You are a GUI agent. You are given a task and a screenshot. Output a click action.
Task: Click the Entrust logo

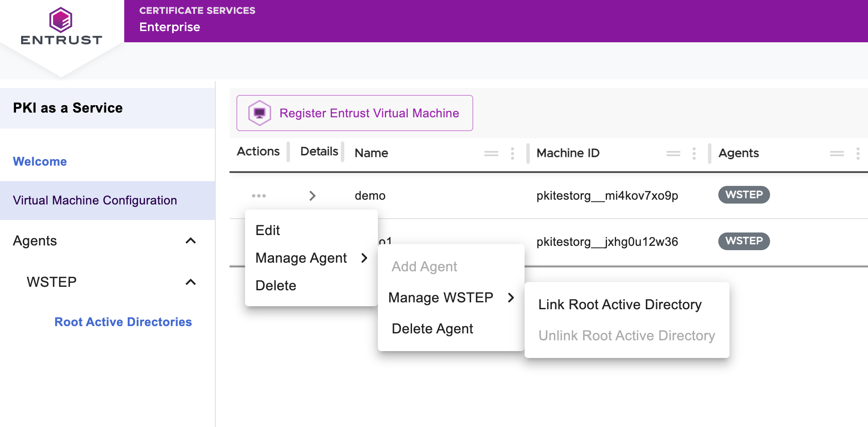(61, 27)
